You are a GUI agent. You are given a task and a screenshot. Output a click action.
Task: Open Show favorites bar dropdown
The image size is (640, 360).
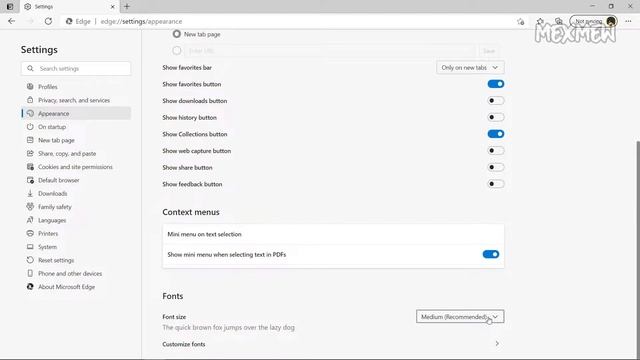[x=470, y=67]
